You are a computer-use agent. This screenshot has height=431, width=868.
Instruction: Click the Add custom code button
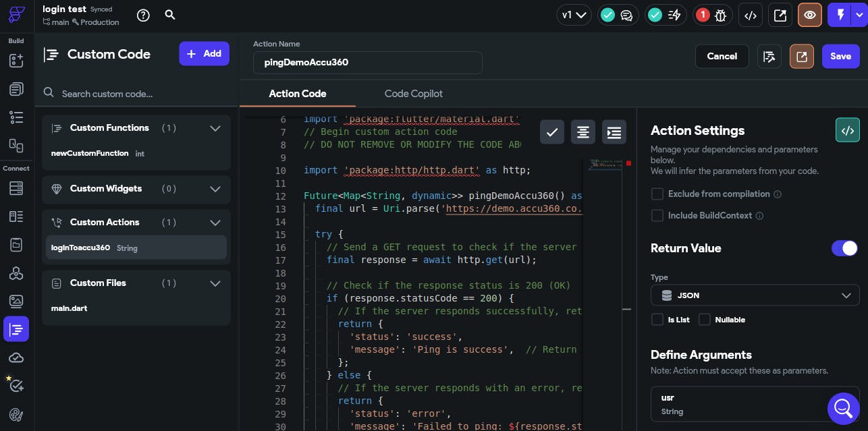pyautogui.click(x=204, y=54)
